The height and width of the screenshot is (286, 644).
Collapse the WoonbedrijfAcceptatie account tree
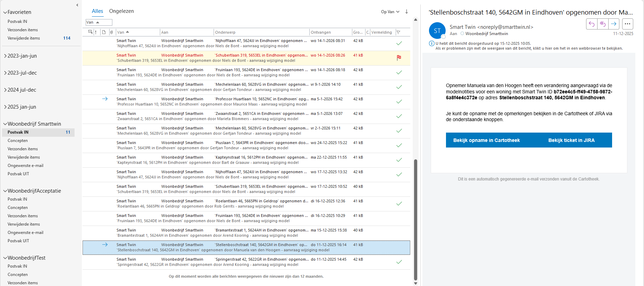click(5, 191)
